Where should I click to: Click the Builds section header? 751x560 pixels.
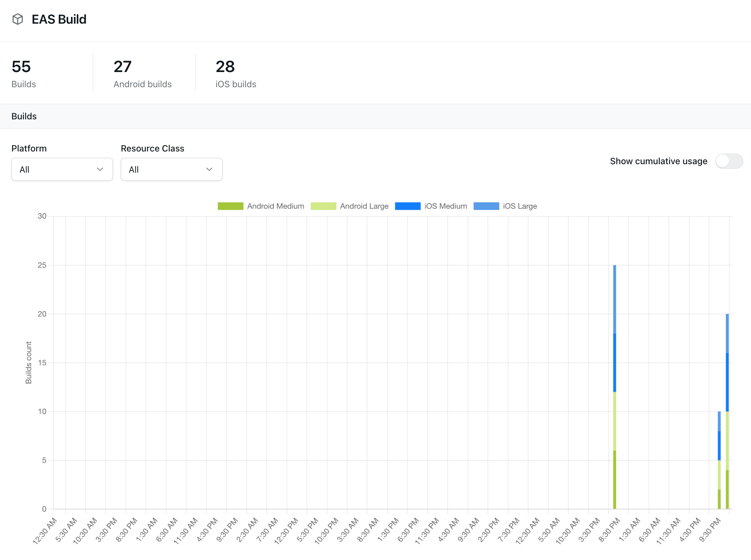tap(24, 116)
